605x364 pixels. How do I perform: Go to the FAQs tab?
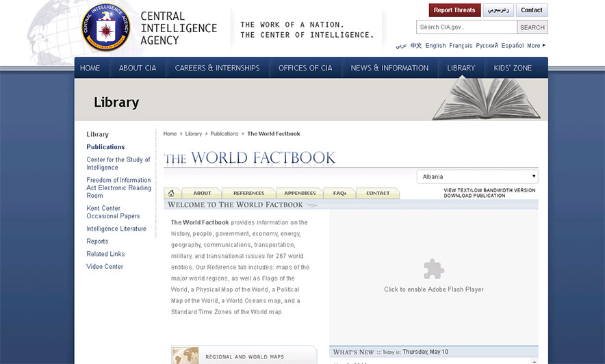click(339, 193)
